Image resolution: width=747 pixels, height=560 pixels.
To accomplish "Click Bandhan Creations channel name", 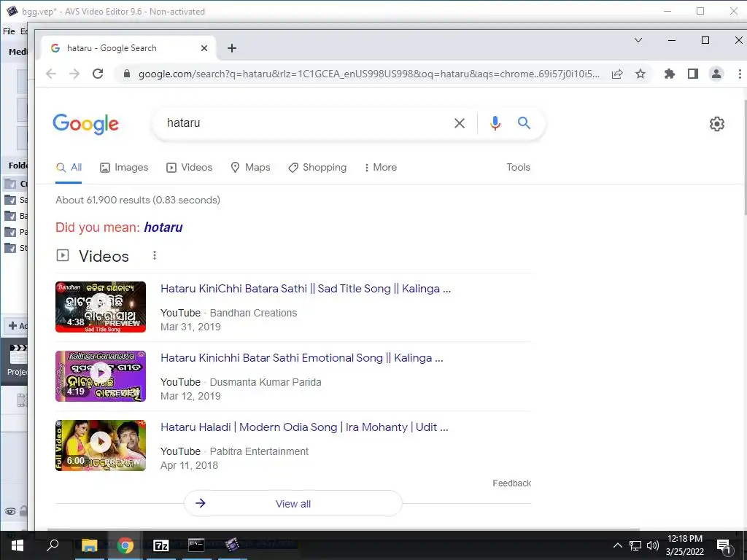I will pyautogui.click(x=253, y=313).
